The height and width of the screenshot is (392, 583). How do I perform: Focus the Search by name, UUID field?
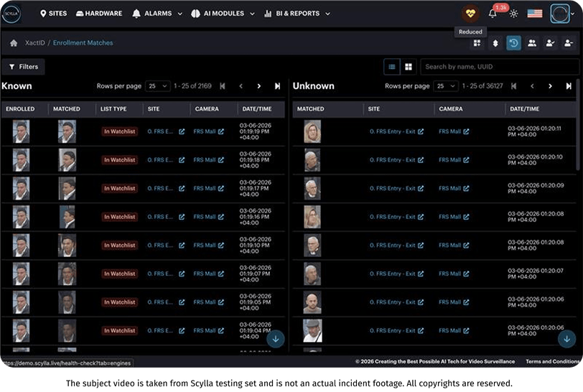pos(499,67)
